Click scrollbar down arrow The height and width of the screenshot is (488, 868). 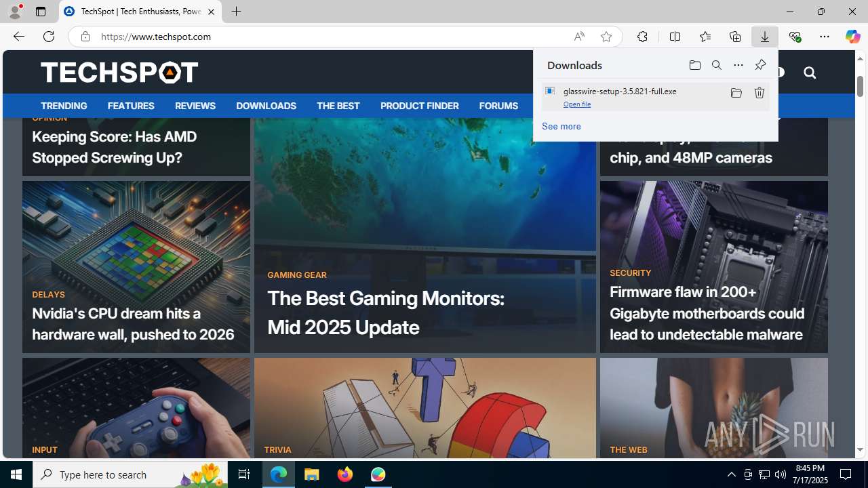coord(860,450)
